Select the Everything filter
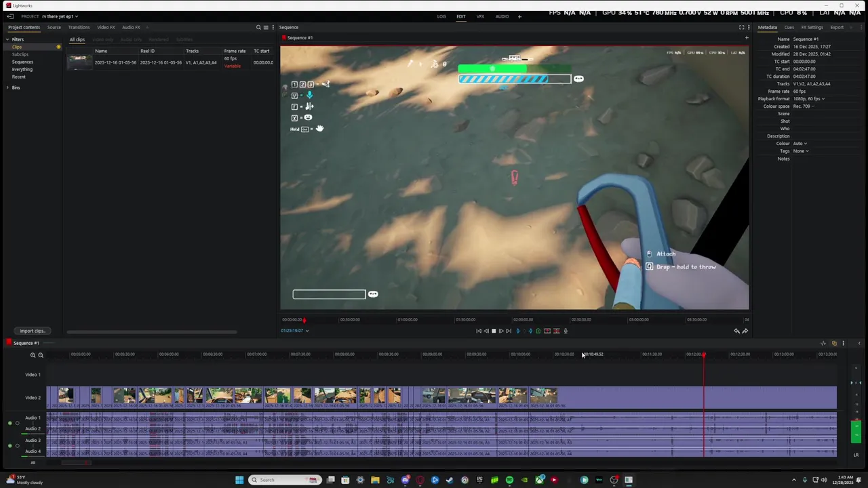The image size is (868, 488). (22, 69)
